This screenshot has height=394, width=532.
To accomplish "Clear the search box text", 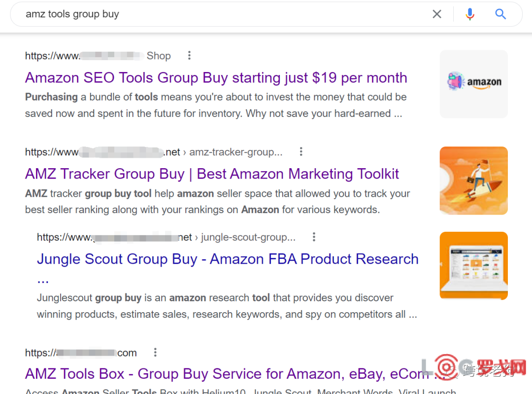I will tap(436, 14).
